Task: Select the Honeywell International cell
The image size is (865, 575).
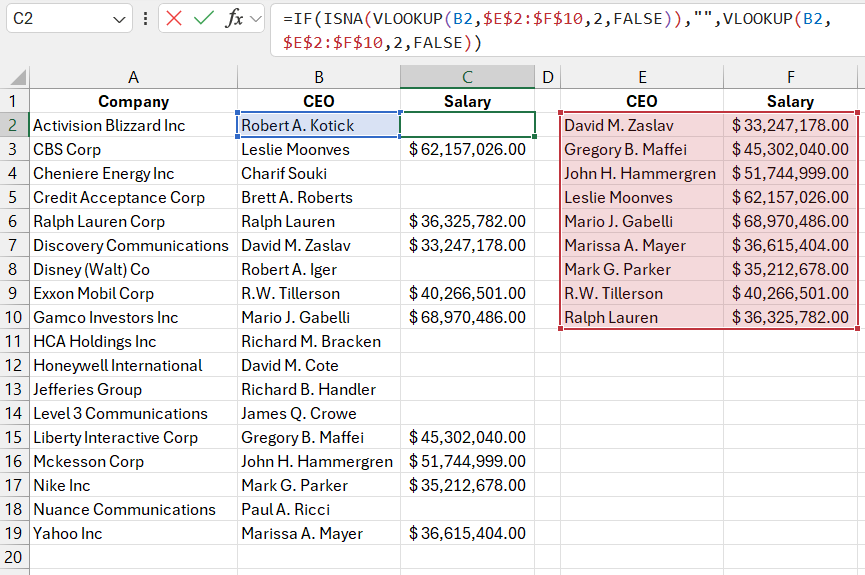Action: pyautogui.click(x=133, y=365)
